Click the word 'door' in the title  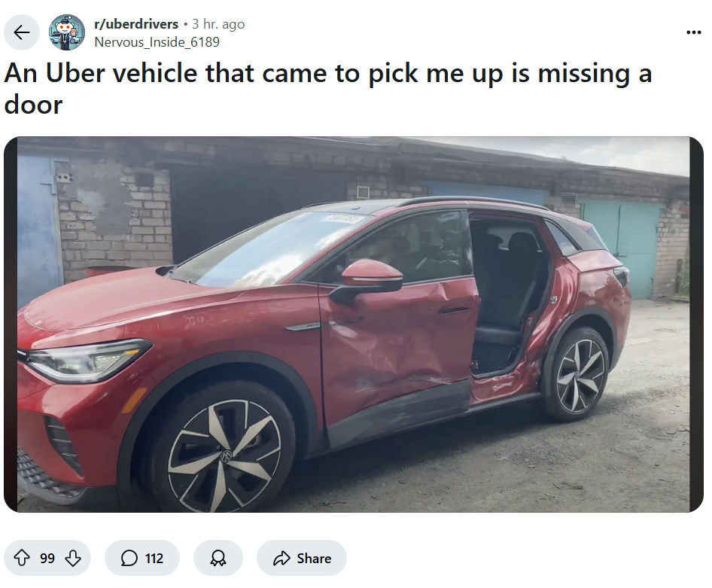click(33, 105)
